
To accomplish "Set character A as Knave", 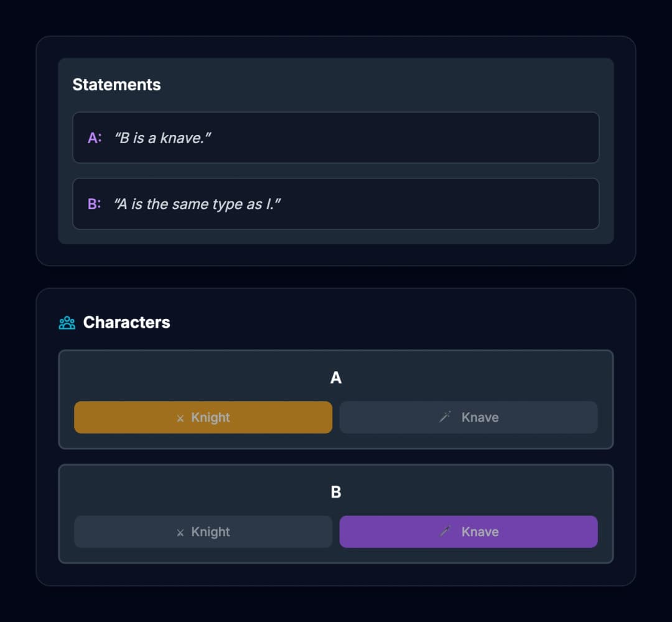I will point(469,417).
